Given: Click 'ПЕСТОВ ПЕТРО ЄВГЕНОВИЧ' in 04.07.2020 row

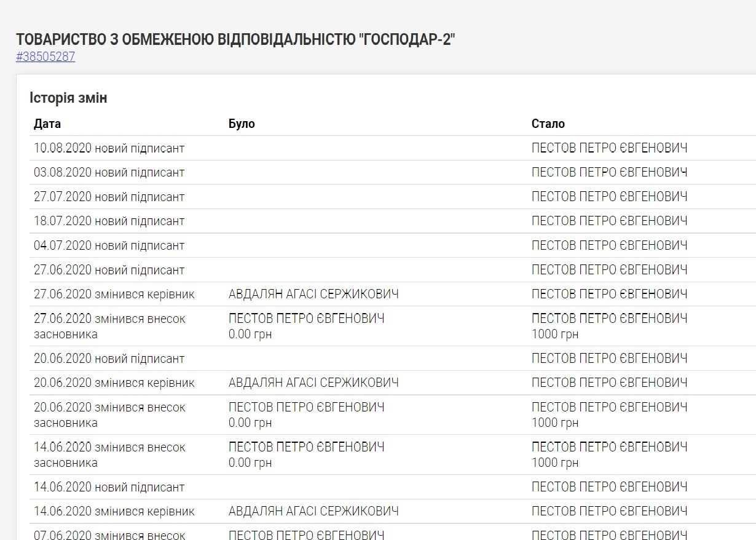Looking at the screenshot, I should pos(610,246).
